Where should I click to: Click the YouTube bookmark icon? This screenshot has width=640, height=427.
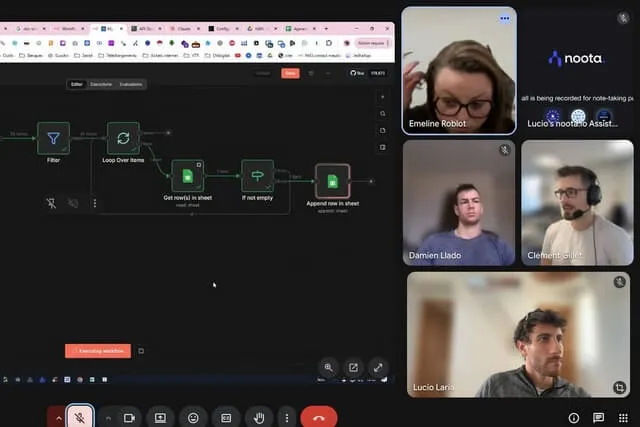(x=238, y=56)
